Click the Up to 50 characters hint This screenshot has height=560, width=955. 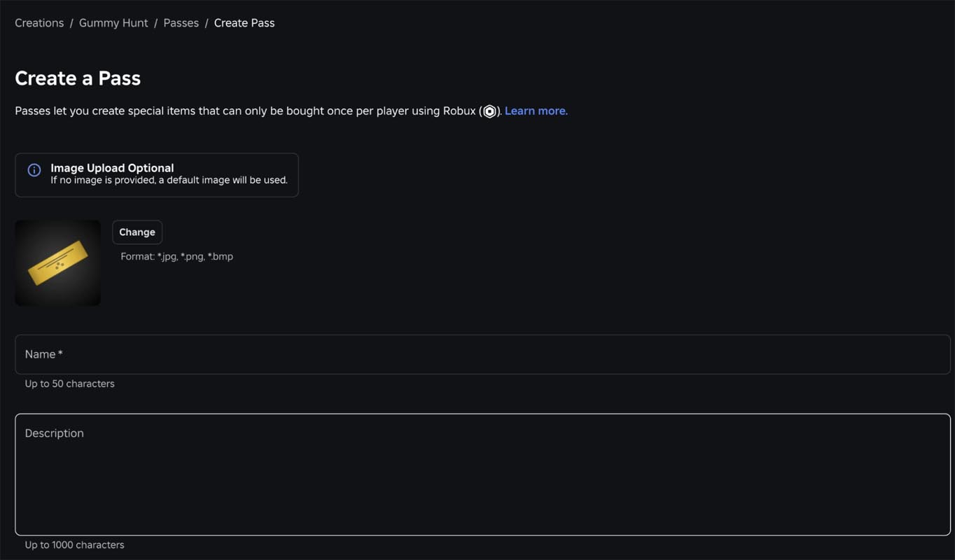tap(70, 384)
